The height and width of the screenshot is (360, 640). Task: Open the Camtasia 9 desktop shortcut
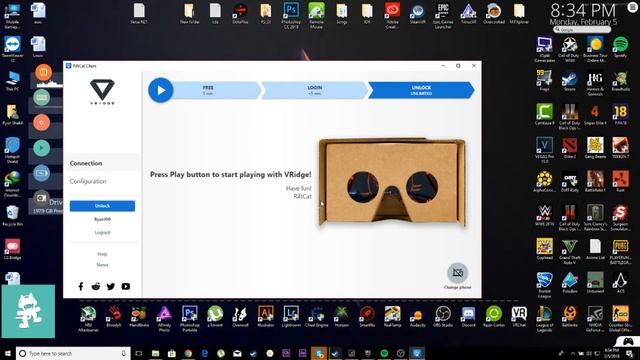click(544, 114)
